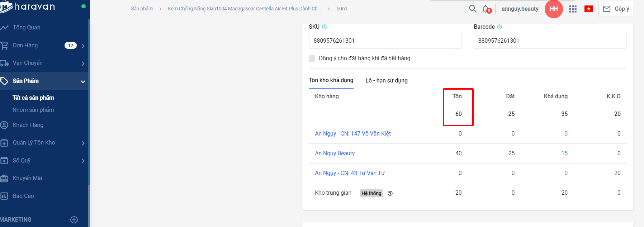The height and width of the screenshot is (227, 644).
Task: Collapse the Sản Phẩm menu chevron
Action: pos(83,81)
